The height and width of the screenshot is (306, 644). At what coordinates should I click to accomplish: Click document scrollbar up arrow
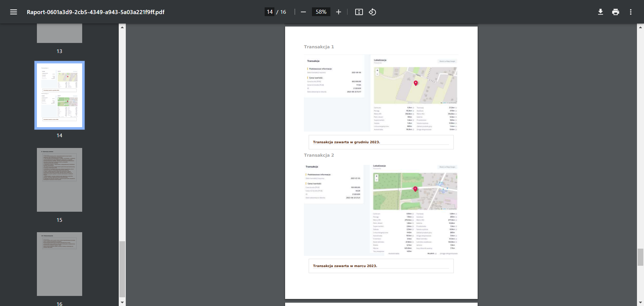(640, 27)
